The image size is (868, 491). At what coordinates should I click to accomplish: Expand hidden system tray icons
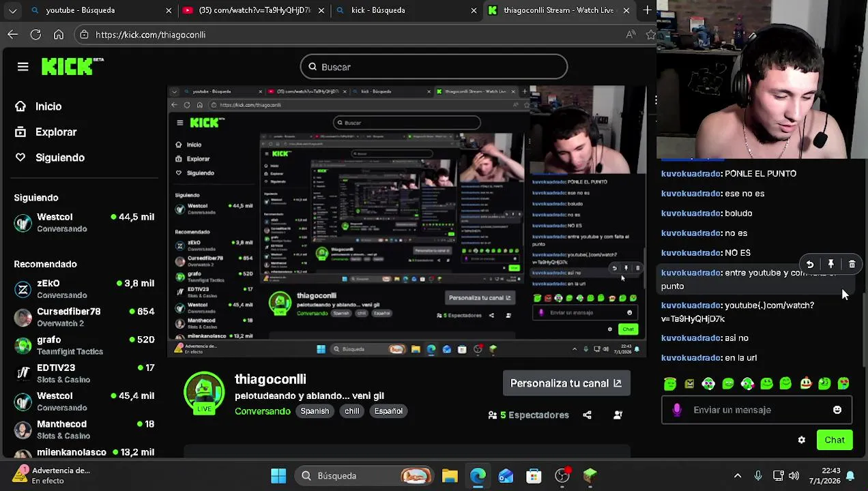[738, 475]
